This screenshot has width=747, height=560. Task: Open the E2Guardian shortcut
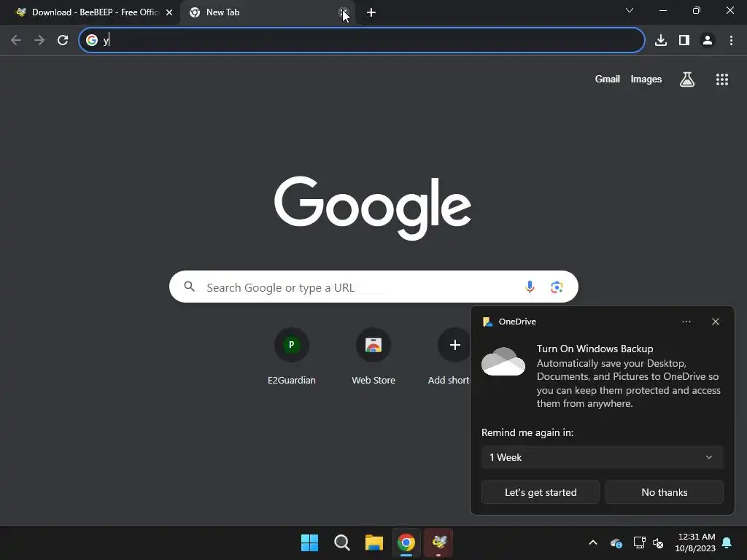pyautogui.click(x=292, y=356)
